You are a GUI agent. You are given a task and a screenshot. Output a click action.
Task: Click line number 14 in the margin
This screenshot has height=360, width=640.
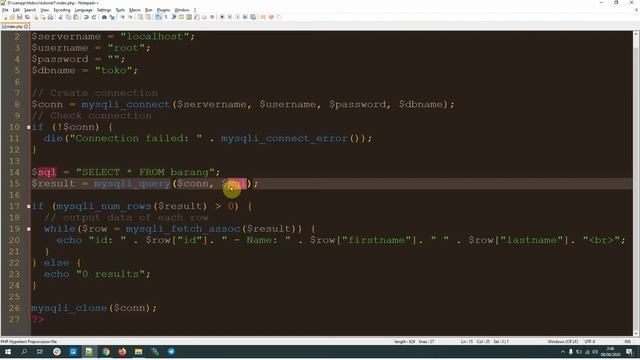pyautogui.click(x=14, y=172)
